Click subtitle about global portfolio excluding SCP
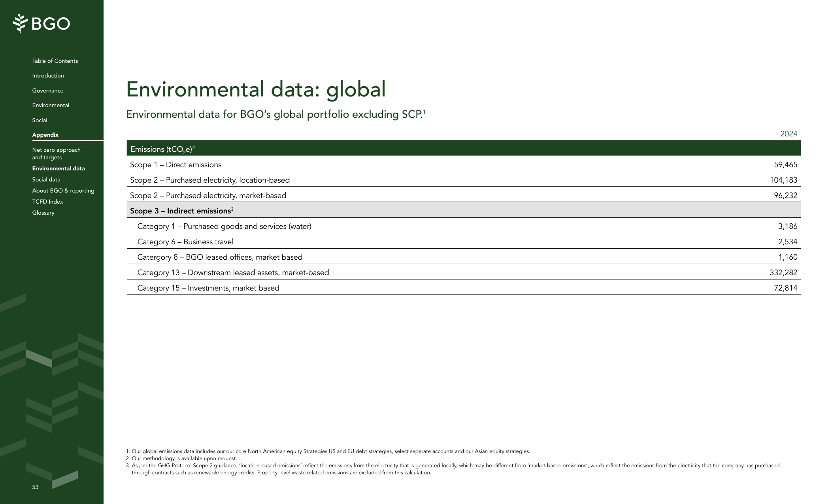The image size is (830, 504). pos(275,114)
